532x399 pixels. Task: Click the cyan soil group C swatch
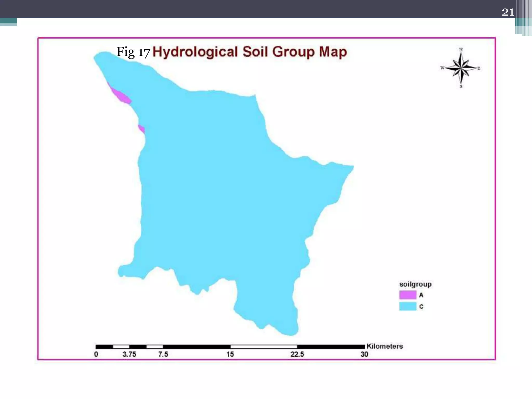click(408, 306)
